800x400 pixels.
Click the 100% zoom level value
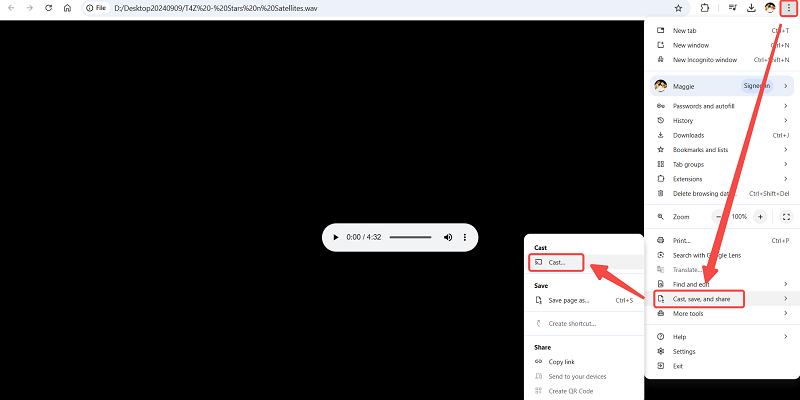pos(739,217)
